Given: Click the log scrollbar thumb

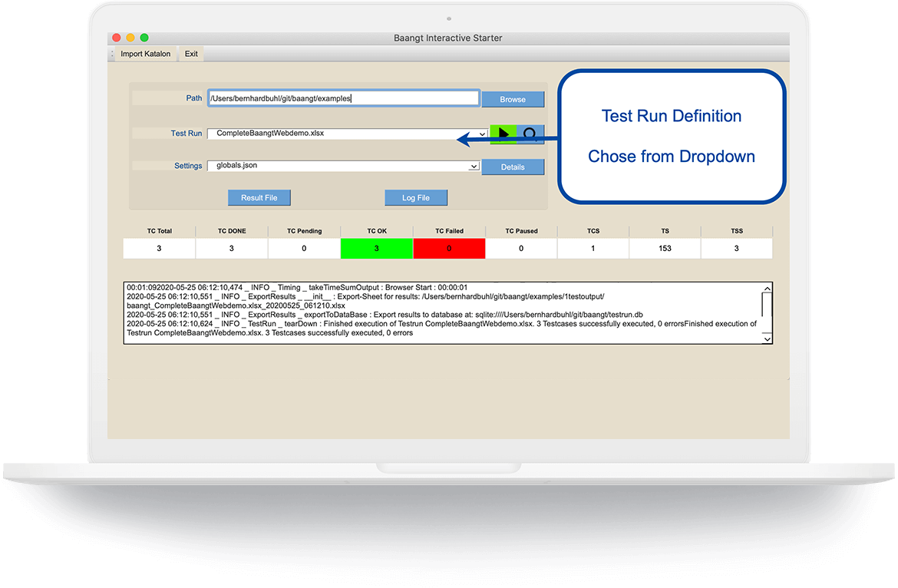Looking at the screenshot, I should [x=767, y=305].
